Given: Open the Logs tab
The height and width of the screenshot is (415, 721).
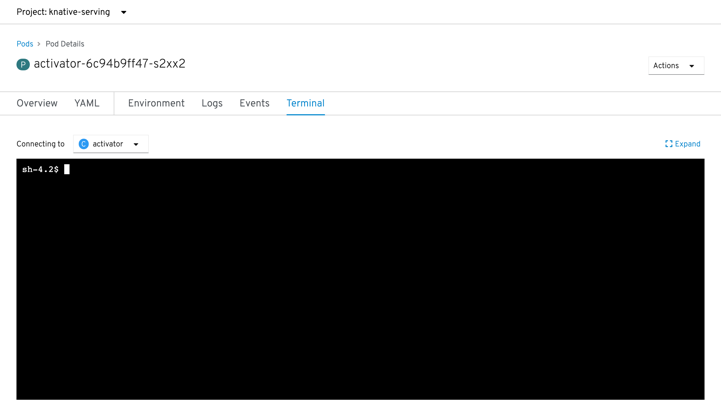Looking at the screenshot, I should click(212, 103).
